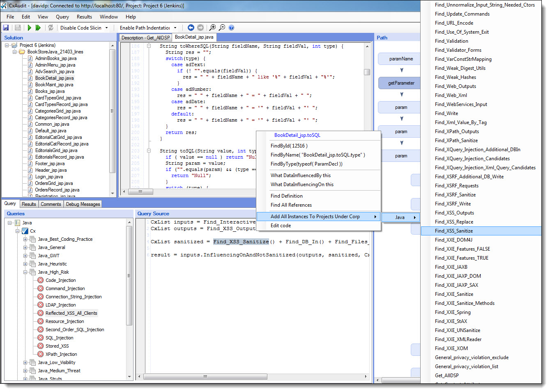The image size is (550, 392).
Task: Collapse the Java_High_Risk query group
Action: pyautogui.click(x=25, y=272)
